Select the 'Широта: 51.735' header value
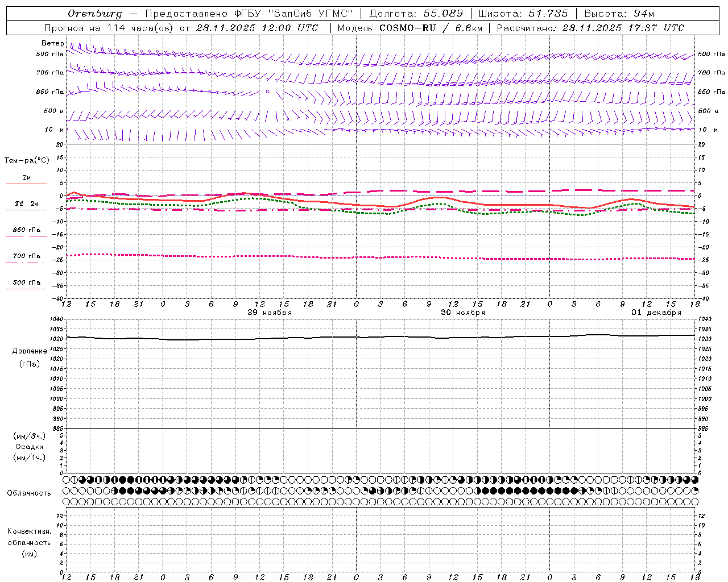The height and width of the screenshot is (582, 728). click(x=523, y=14)
